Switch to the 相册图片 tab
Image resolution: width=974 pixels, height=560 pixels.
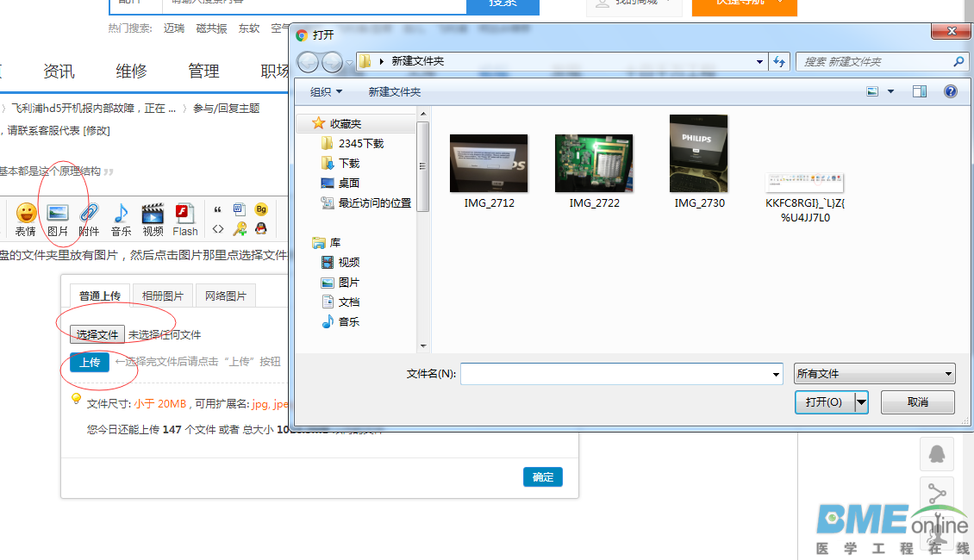tap(162, 295)
